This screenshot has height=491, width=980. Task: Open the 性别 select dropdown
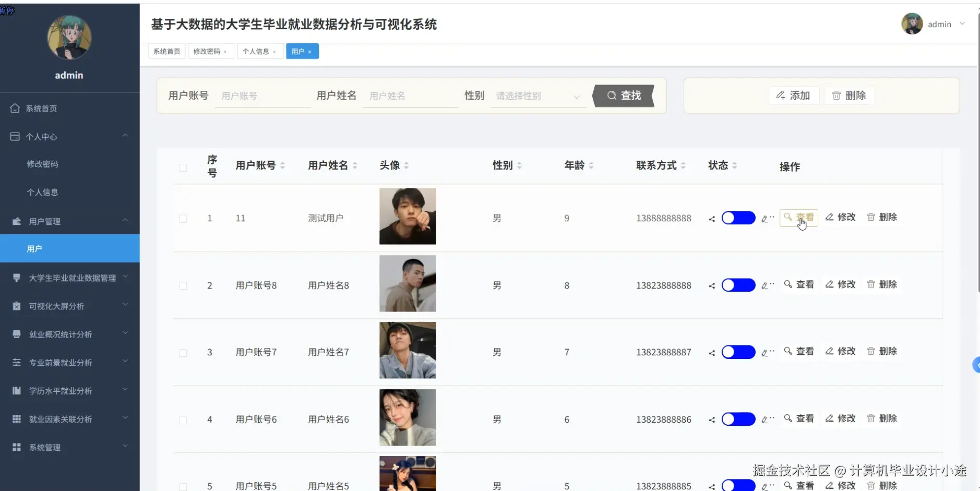pyautogui.click(x=537, y=96)
